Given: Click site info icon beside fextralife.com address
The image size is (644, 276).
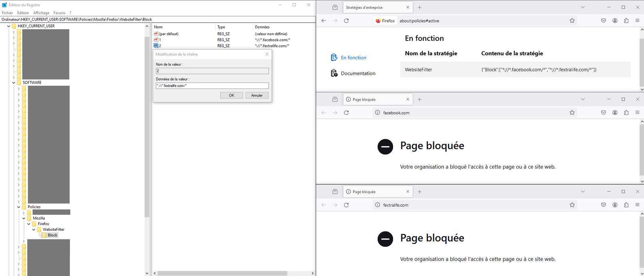Looking at the screenshot, I should click(x=377, y=205).
